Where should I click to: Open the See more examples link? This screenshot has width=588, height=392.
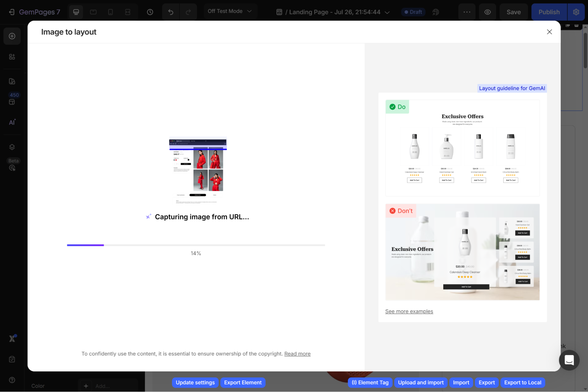point(409,311)
